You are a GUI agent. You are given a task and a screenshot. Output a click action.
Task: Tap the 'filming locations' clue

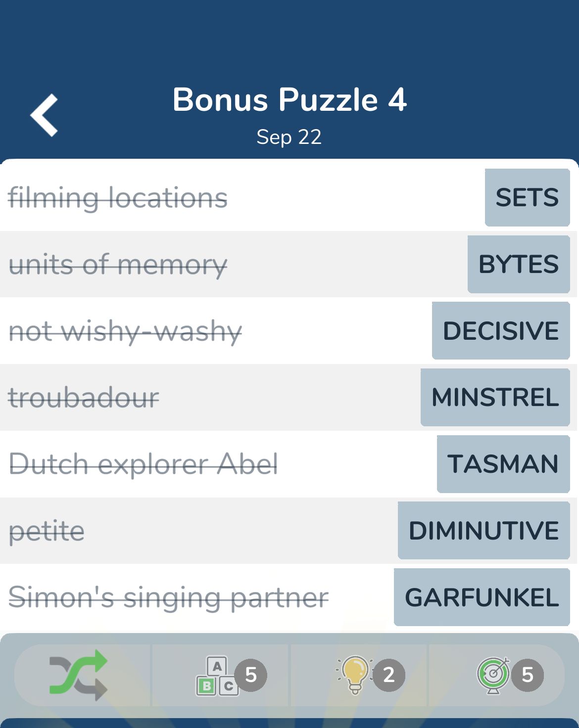pos(118,198)
